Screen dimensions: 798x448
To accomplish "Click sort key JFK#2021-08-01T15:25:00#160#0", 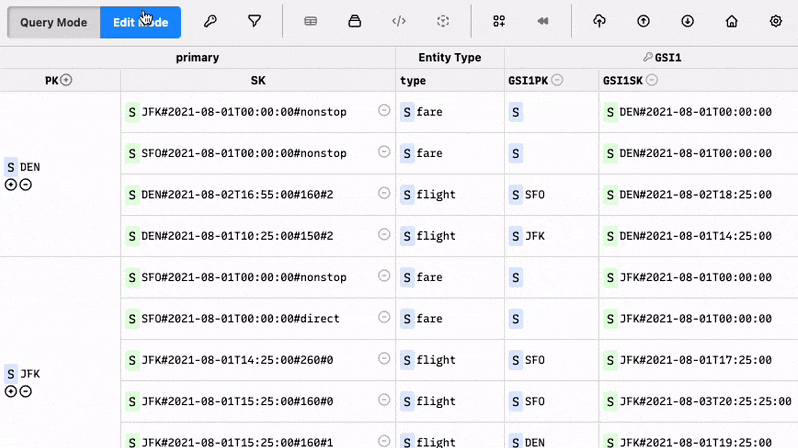I will (237, 401).
